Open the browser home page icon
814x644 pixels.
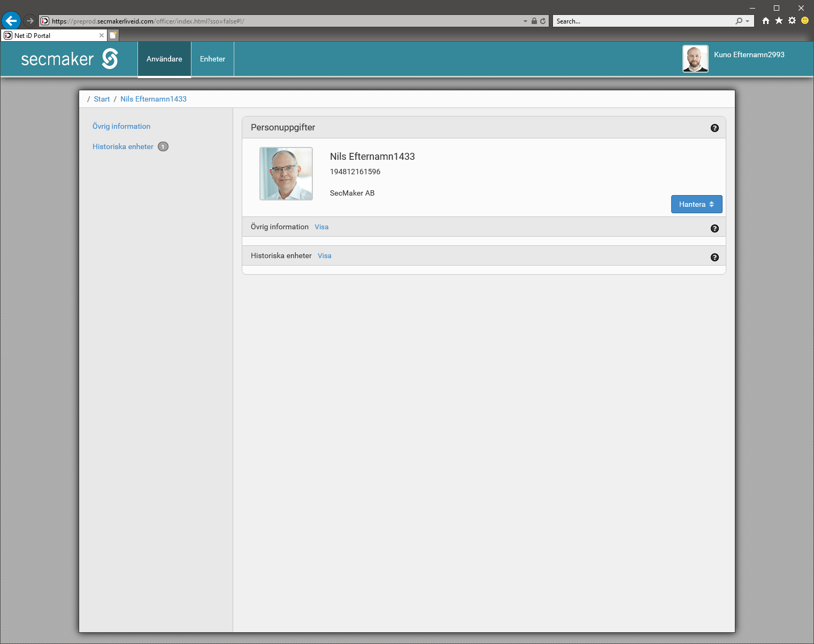(x=766, y=21)
